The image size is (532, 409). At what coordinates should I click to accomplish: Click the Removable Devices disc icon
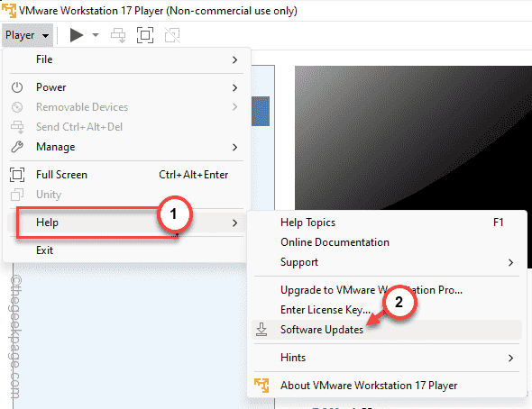[17, 107]
